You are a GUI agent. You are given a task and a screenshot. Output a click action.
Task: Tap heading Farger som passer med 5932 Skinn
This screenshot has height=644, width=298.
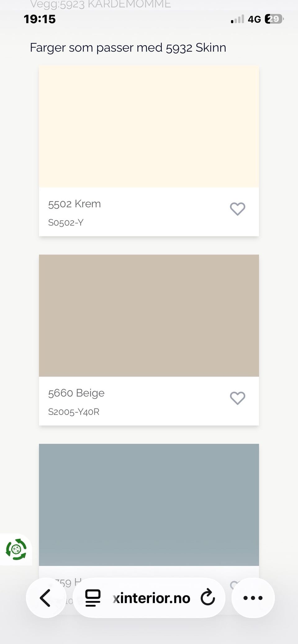(128, 48)
